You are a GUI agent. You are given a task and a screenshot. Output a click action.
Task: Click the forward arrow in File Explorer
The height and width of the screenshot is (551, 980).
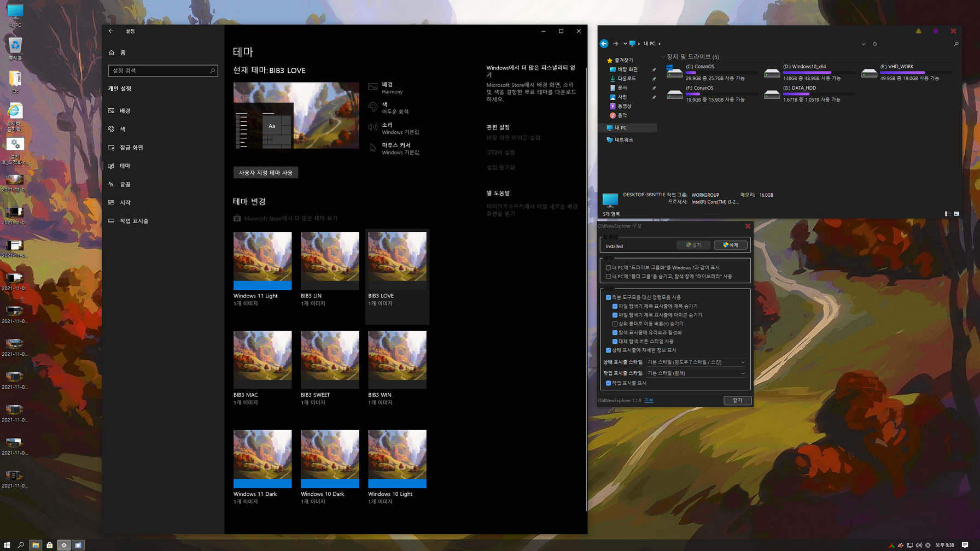[616, 44]
